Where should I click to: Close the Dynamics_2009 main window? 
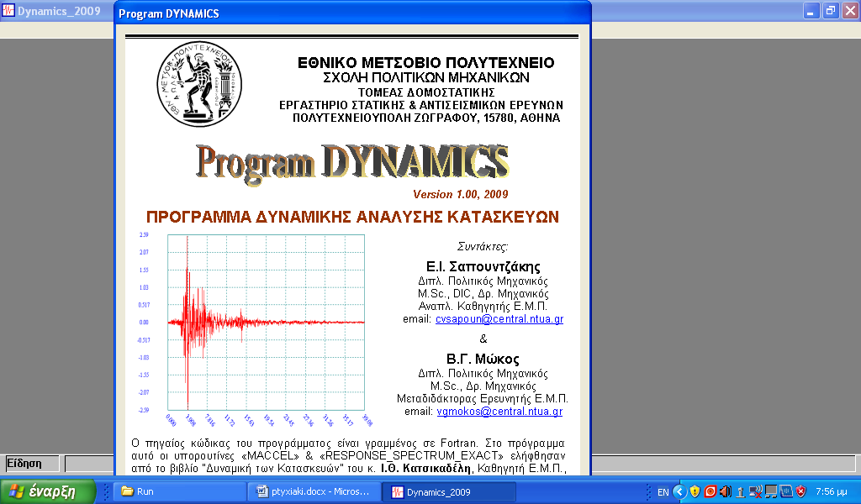(850, 11)
